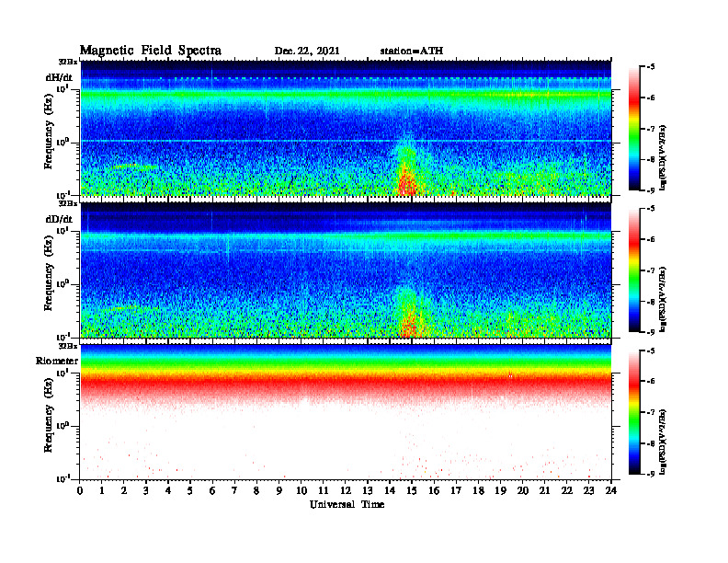This screenshot has height=563, width=728.
Task: Click hour "17" on the Universal Time axis
Action: tap(457, 491)
